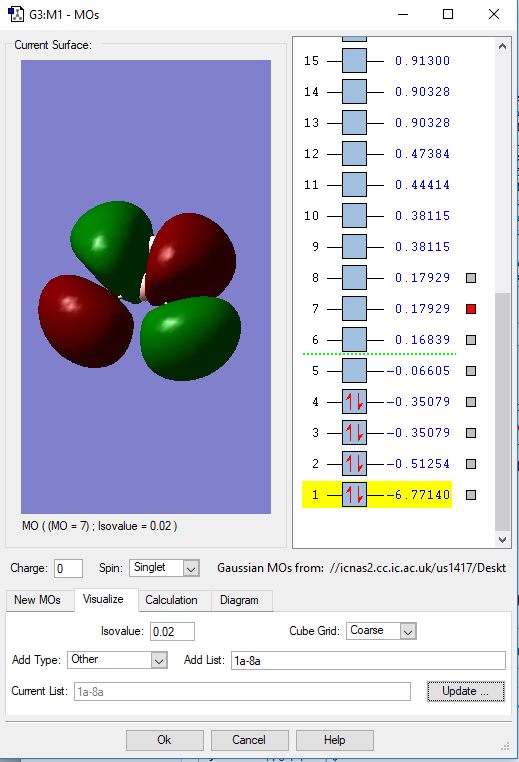This screenshot has width=519, height=762.
Task: Toggle surface marker for MO 8
Action: 471,278
